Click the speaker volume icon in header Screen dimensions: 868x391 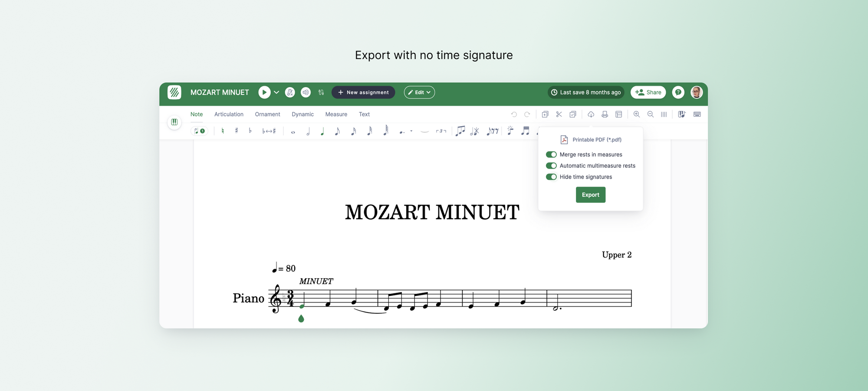tap(306, 92)
